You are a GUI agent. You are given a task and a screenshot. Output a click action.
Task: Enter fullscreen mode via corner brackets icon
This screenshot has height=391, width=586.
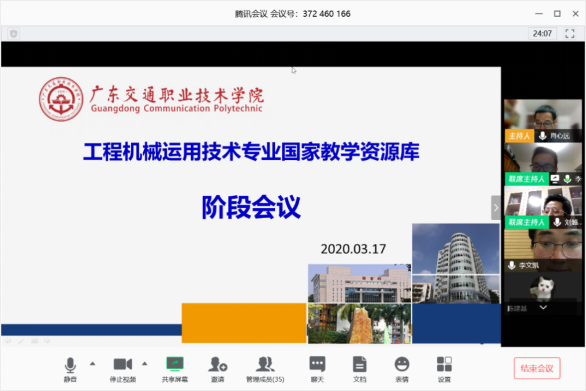click(x=570, y=34)
